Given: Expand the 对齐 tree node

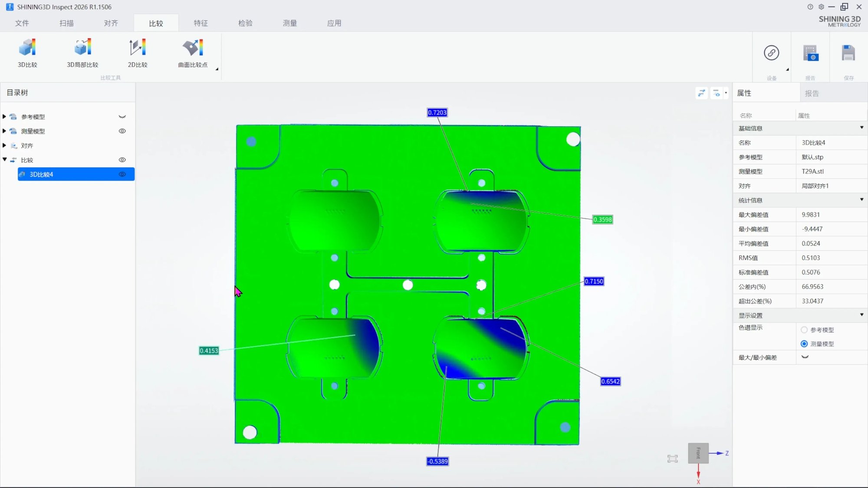Looking at the screenshot, I should (x=4, y=145).
